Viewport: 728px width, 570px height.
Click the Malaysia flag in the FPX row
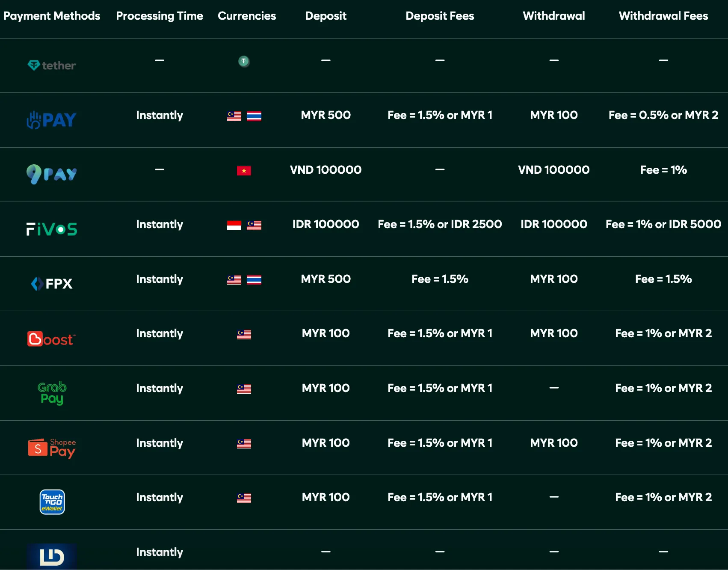tap(234, 280)
